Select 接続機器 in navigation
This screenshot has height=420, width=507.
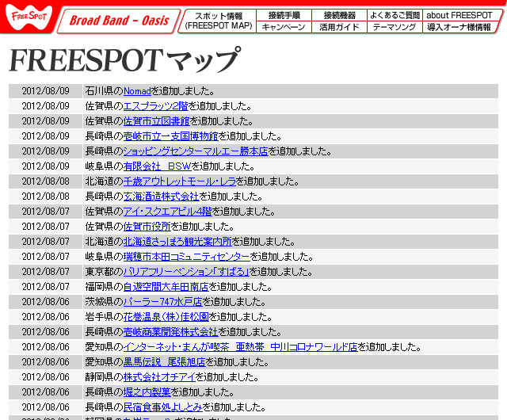point(339,15)
